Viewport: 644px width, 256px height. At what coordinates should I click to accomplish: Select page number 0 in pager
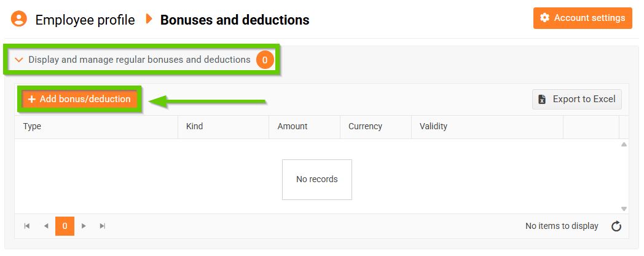tap(65, 226)
